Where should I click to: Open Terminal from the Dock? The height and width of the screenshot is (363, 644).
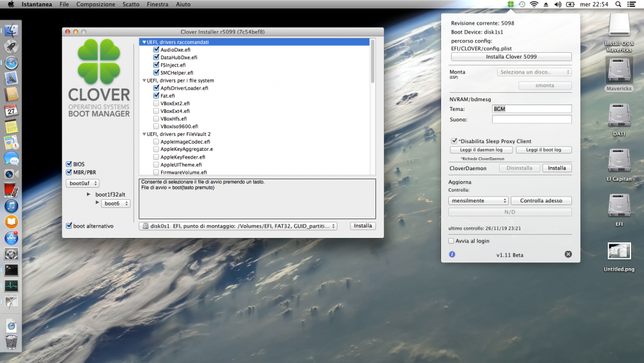[x=11, y=270]
